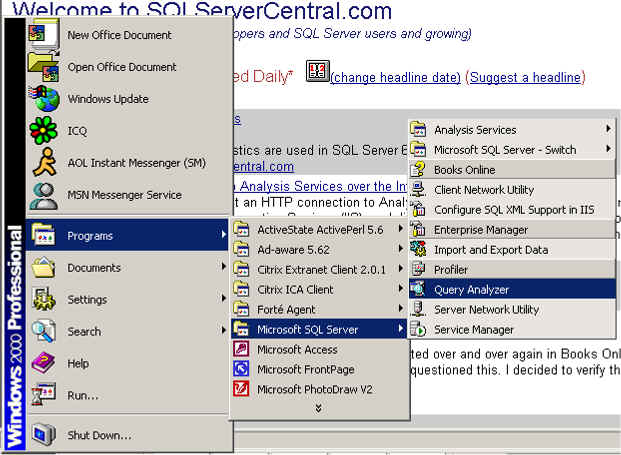Launch Query Analyzer menu entry
Screen dimensions: 621x455
pos(512,289)
